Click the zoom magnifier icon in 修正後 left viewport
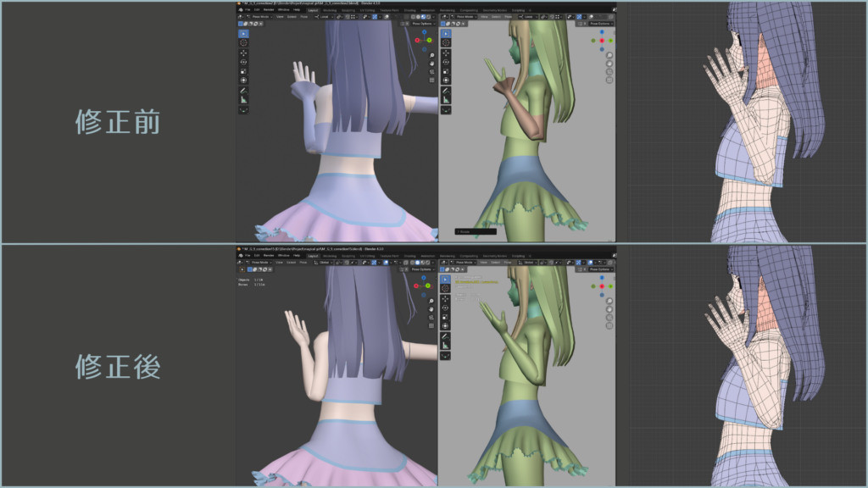The image size is (868, 488). [x=431, y=299]
